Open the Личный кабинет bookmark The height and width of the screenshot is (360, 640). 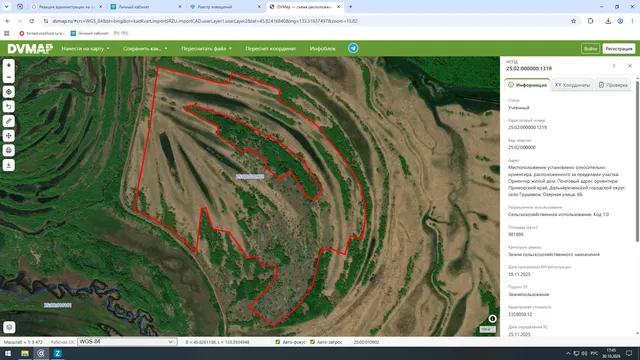[x=89, y=33]
